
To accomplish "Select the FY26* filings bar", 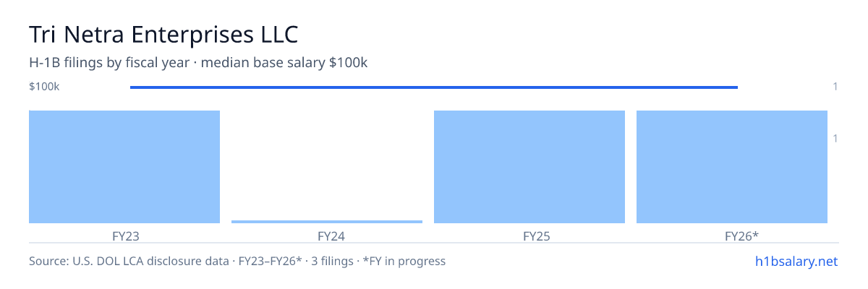I will tap(732, 167).
